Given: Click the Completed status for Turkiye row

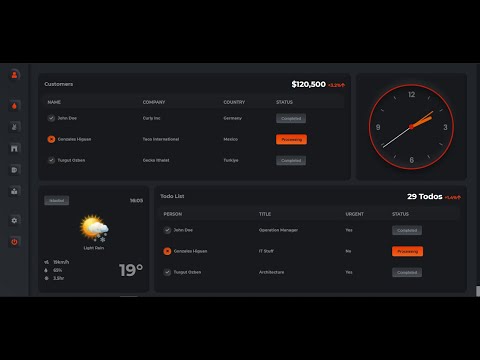Looking at the screenshot, I should [291, 161].
